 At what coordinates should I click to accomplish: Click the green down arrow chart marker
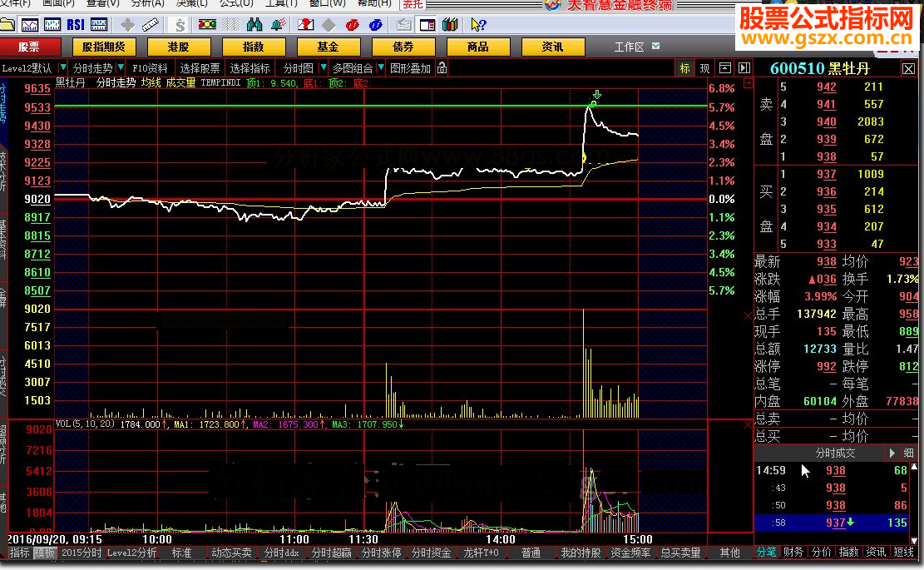click(597, 95)
